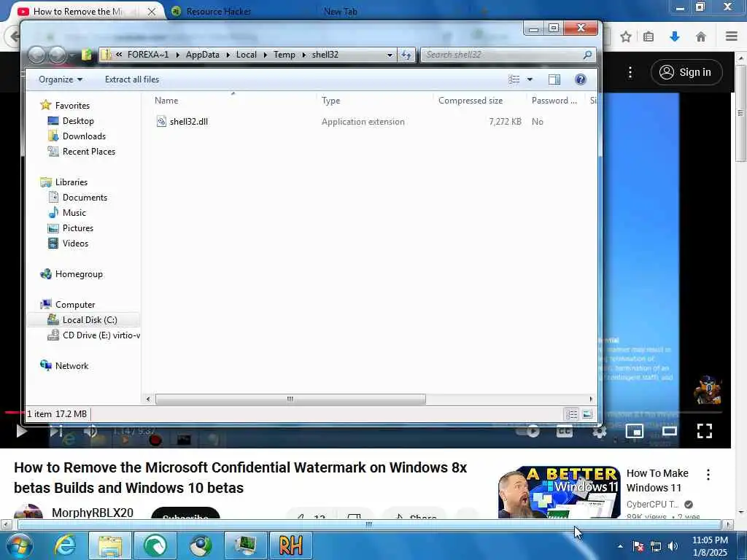Click the AppData breadcrumb segment
Image resolution: width=747 pixels, height=560 pixels.
point(203,55)
